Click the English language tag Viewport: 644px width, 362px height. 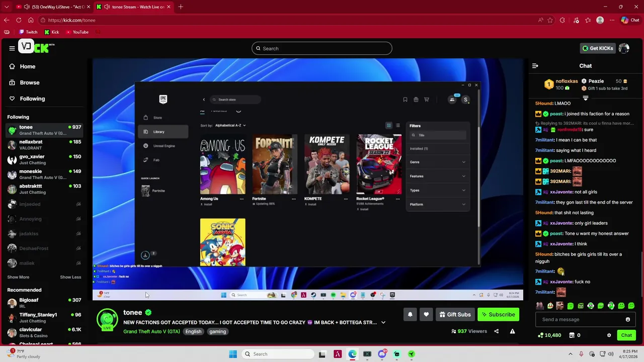[193, 331]
